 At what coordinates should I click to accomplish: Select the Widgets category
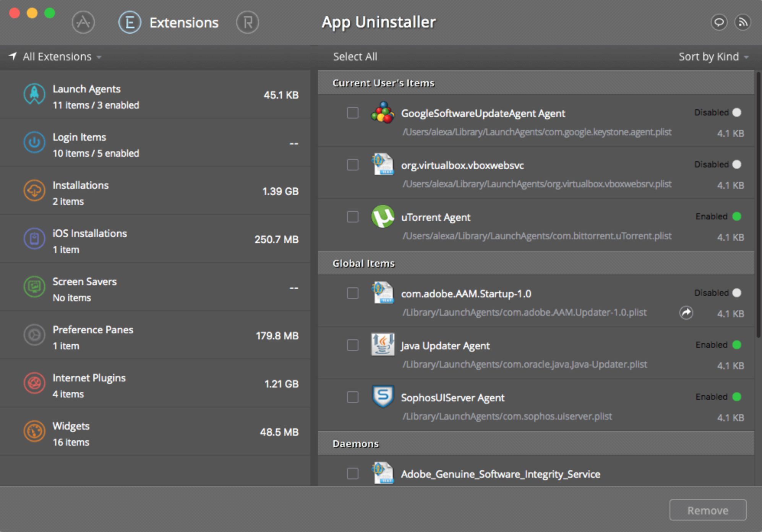155,431
